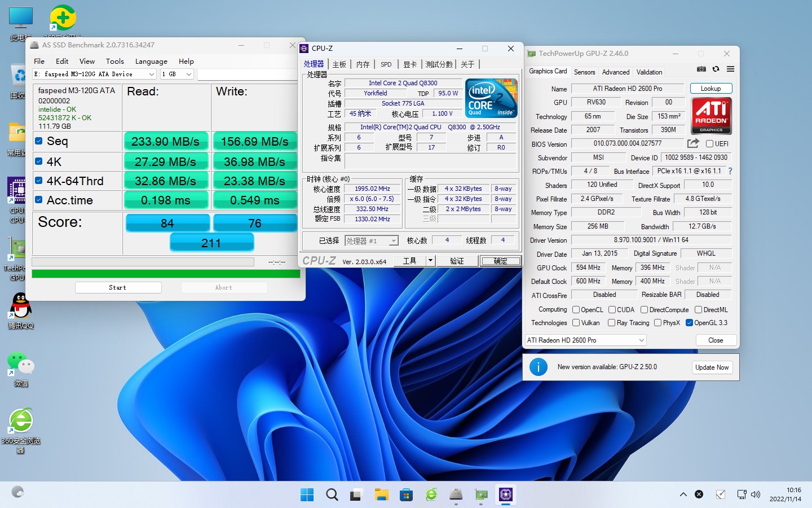The width and height of the screenshot is (812, 508).
Task: Open the Help menu in AS SSD Benchmark
Action: point(186,61)
